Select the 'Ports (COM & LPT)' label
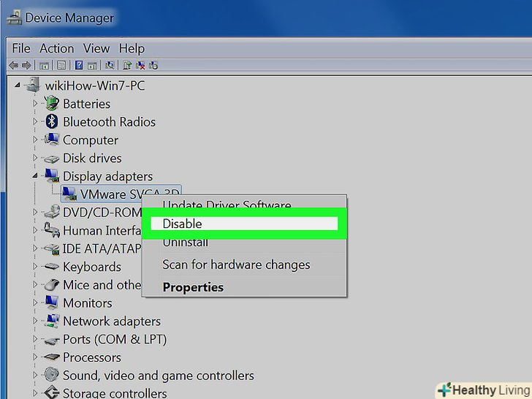 [x=115, y=339]
